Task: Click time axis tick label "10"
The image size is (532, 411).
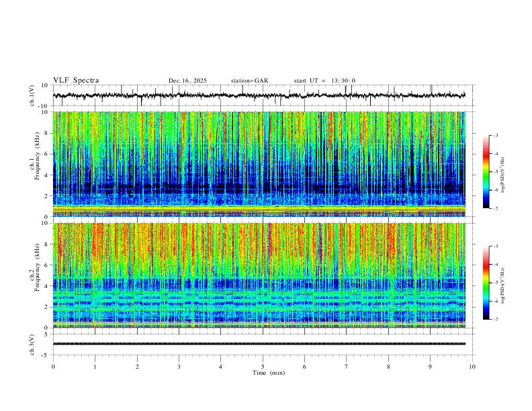Action: [472, 367]
